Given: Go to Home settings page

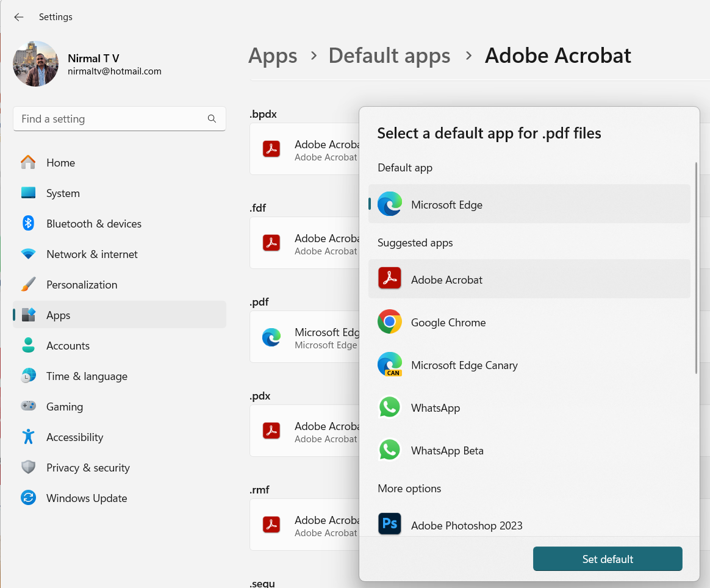Looking at the screenshot, I should coord(120,162).
